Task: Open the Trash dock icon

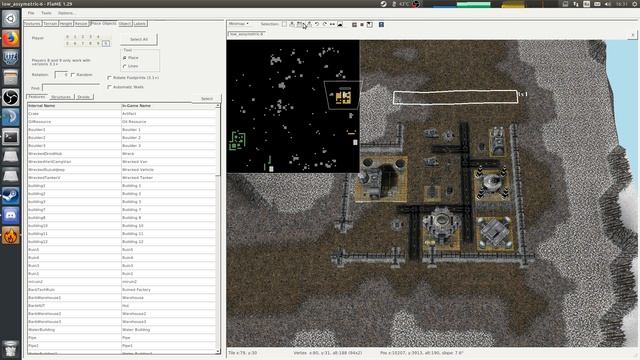Action: pyautogui.click(x=11, y=348)
